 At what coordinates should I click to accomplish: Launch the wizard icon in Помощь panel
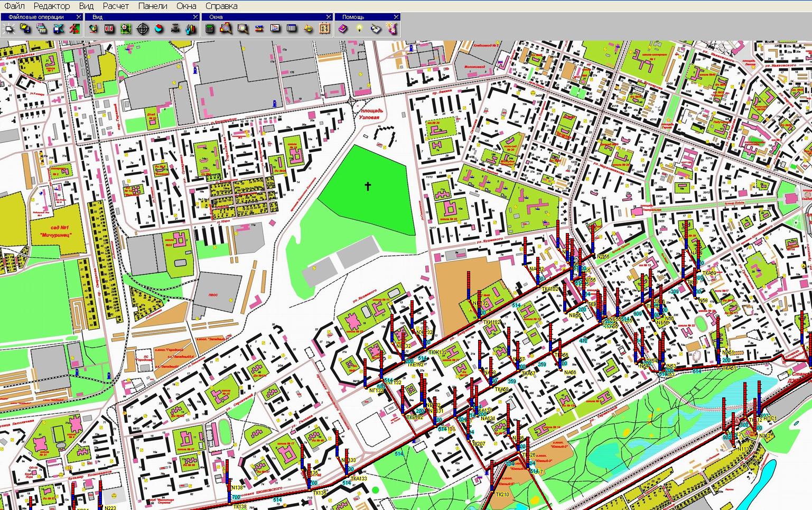[392, 29]
